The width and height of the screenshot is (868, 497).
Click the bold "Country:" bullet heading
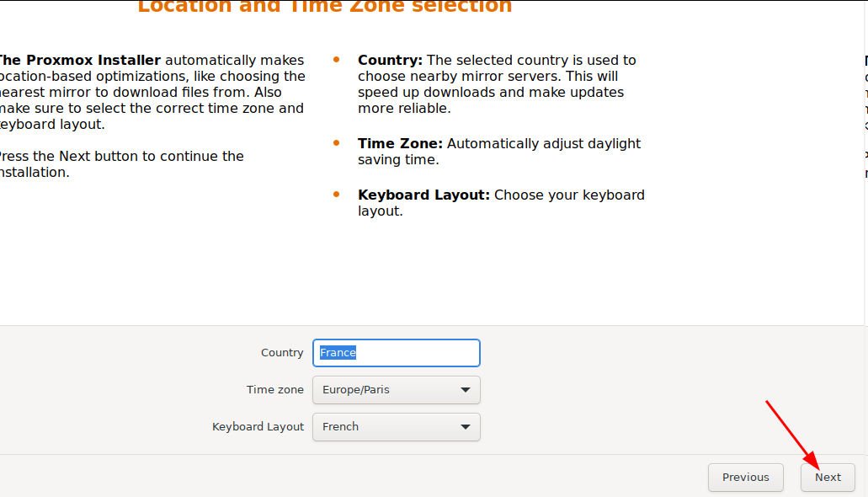pos(390,60)
